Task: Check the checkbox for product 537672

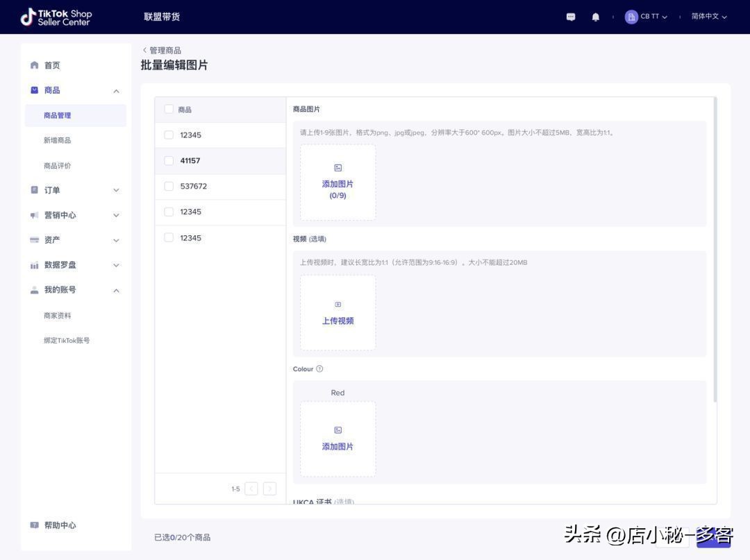Action: point(167,185)
